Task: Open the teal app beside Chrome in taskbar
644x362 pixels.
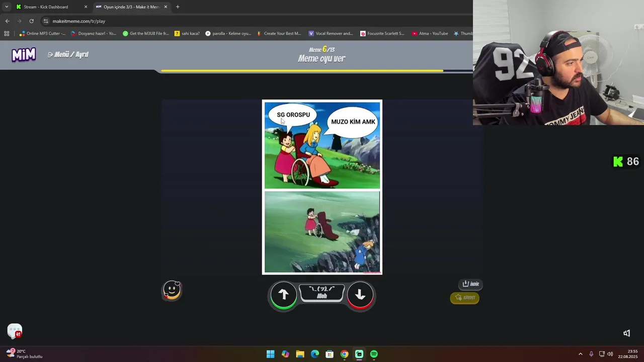Action: coord(359,354)
